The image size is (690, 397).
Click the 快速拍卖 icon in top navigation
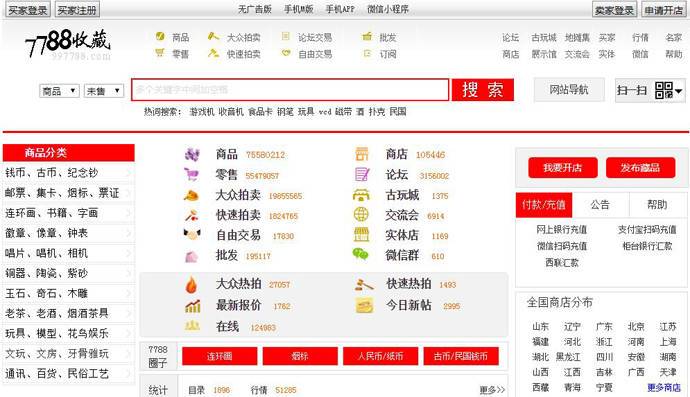(x=213, y=53)
